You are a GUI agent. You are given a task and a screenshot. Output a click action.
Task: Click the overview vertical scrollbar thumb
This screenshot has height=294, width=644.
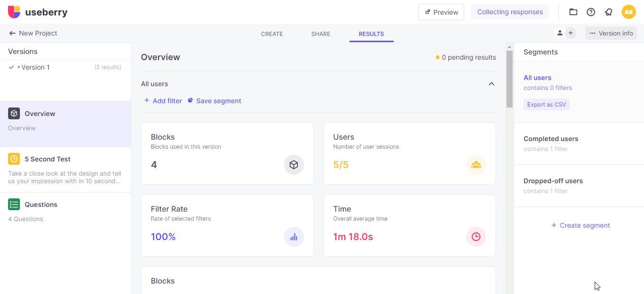click(x=509, y=79)
